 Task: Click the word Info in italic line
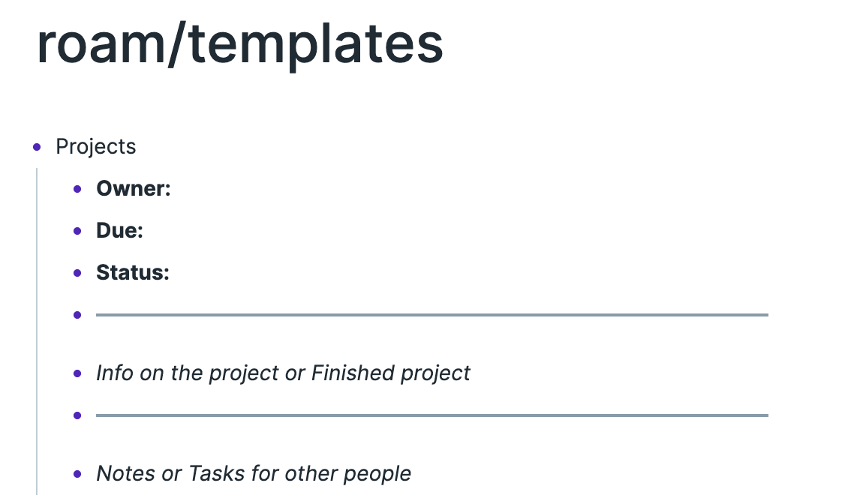point(115,373)
